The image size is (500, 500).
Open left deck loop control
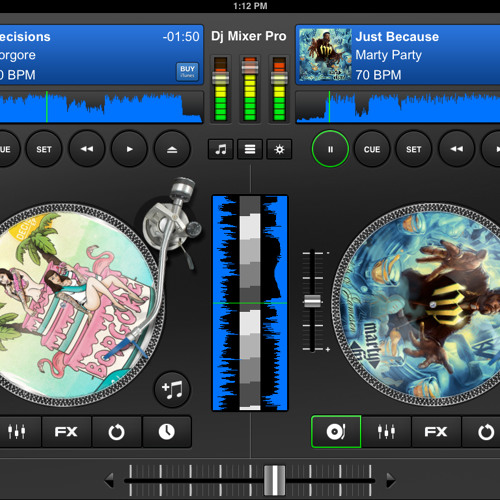[x=116, y=431]
